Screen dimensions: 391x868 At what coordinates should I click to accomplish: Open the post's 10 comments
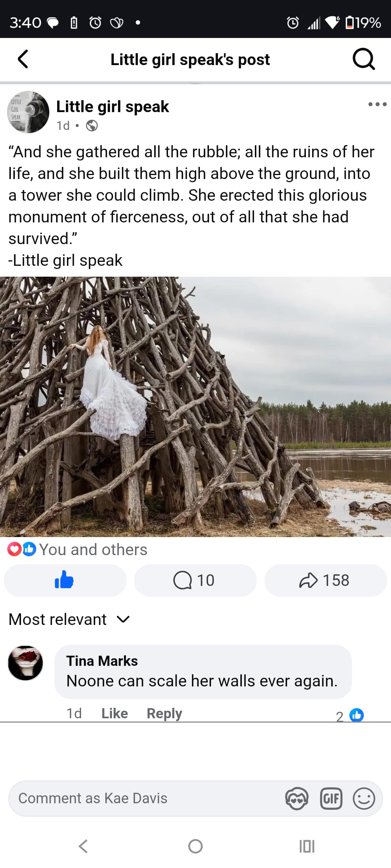tap(195, 580)
